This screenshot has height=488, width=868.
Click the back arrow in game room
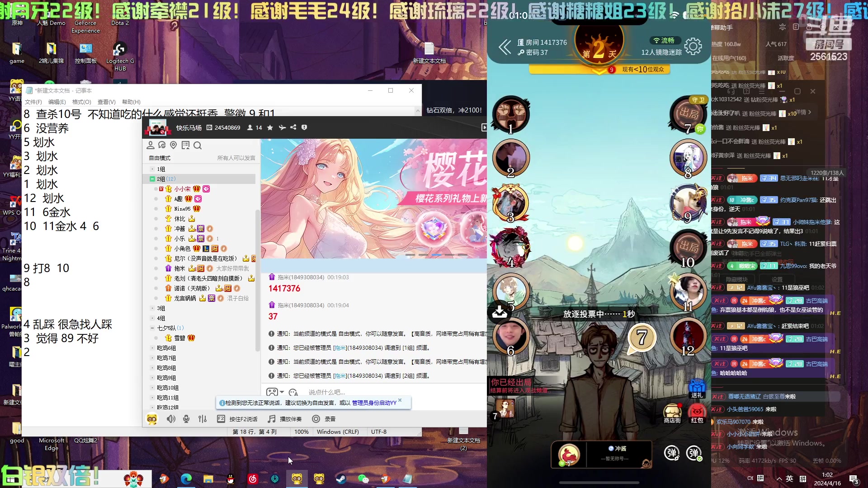(x=505, y=47)
